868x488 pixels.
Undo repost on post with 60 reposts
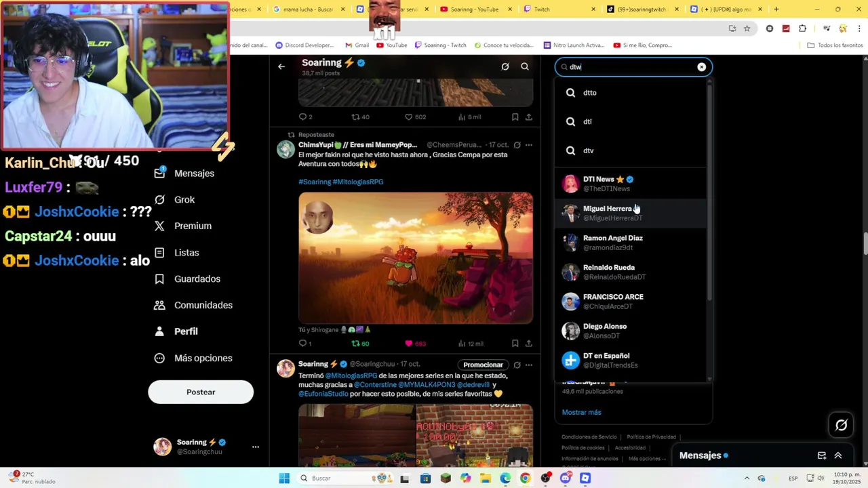(x=360, y=344)
